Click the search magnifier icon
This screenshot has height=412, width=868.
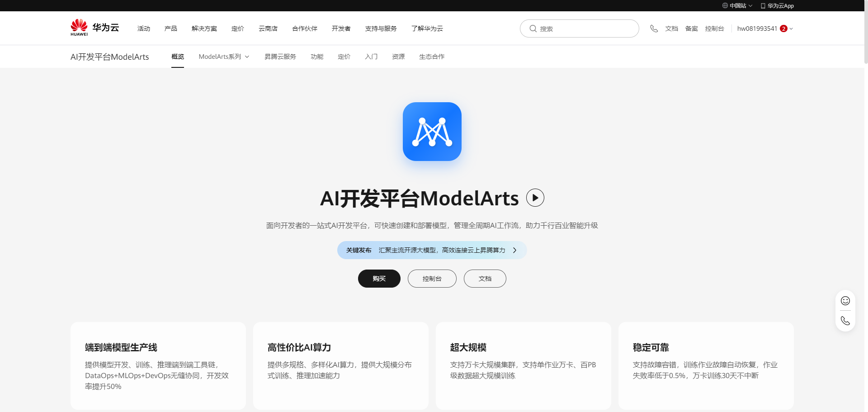pos(533,28)
